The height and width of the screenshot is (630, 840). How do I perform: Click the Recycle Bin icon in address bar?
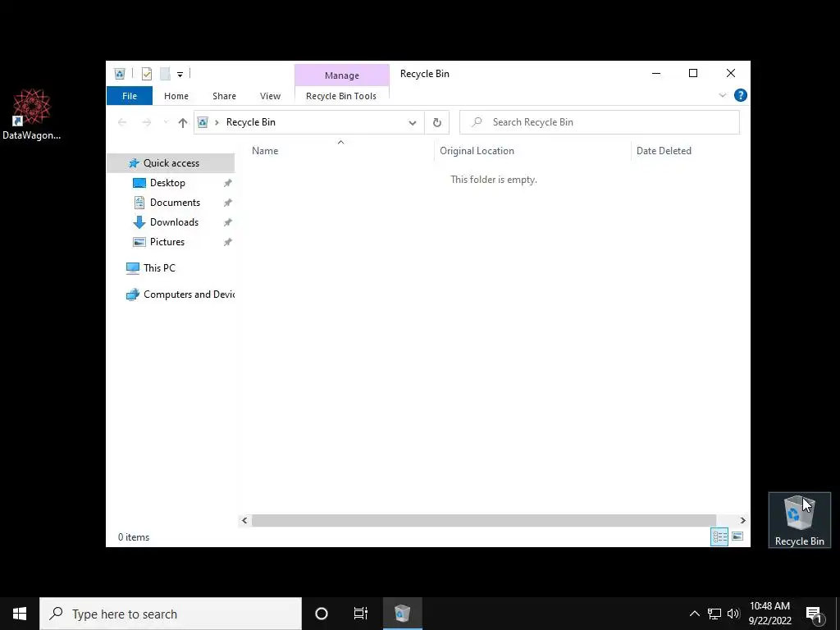coord(203,123)
